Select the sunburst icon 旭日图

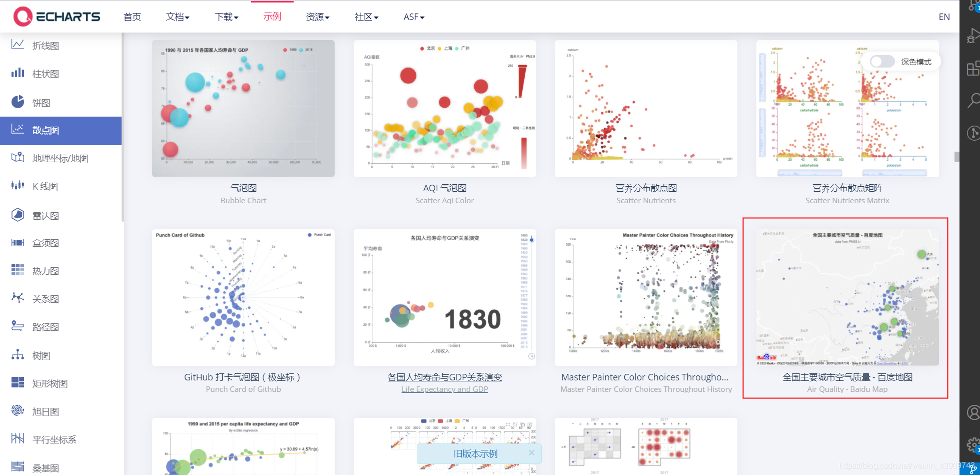tap(18, 411)
